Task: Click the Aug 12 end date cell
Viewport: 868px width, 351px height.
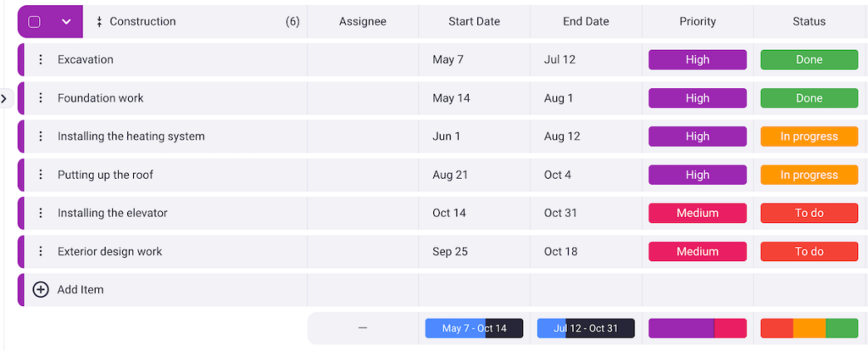Action: coord(562,136)
